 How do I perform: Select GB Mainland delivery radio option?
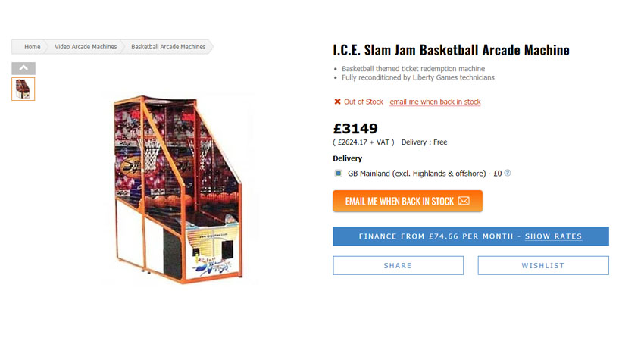[x=338, y=173]
